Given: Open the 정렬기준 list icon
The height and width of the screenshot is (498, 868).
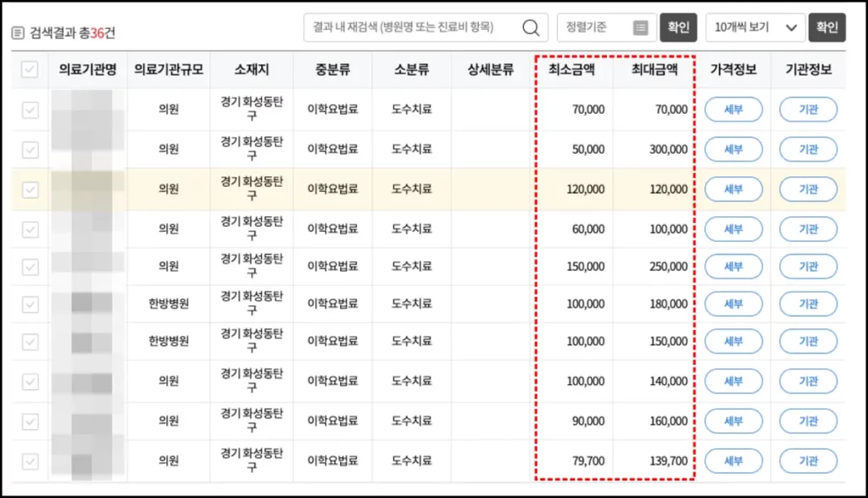Looking at the screenshot, I should tap(641, 28).
